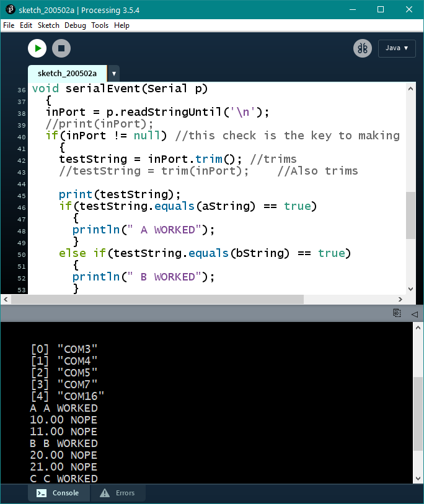This screenshot has height=504, width=424.
Task: Close the Processing window
Action: [x=409, y=10]
